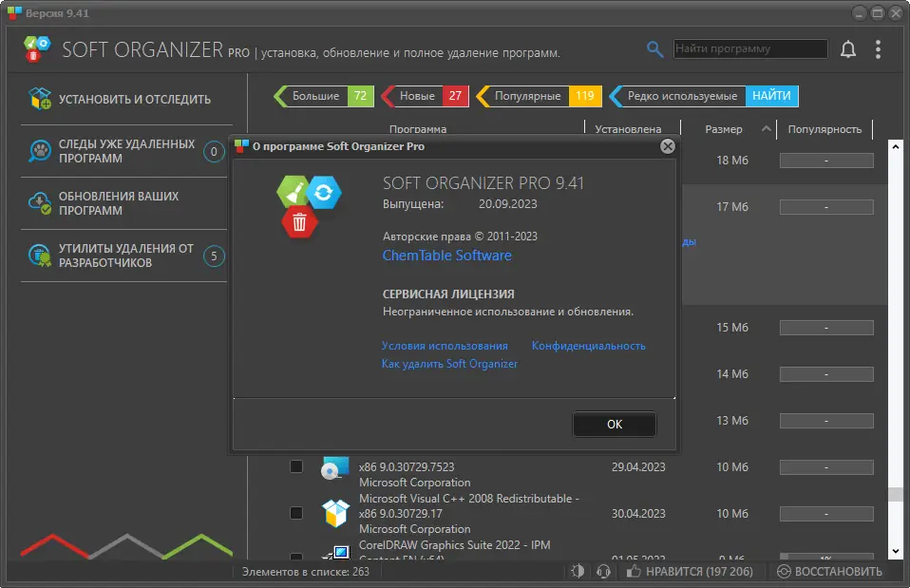
Task: Close the About dialog with X icon
Action: [668, 146]
